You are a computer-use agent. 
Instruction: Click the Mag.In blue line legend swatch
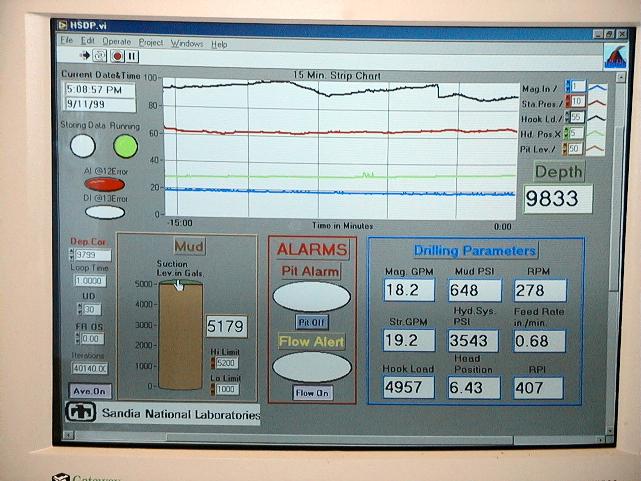pos(598,87)
